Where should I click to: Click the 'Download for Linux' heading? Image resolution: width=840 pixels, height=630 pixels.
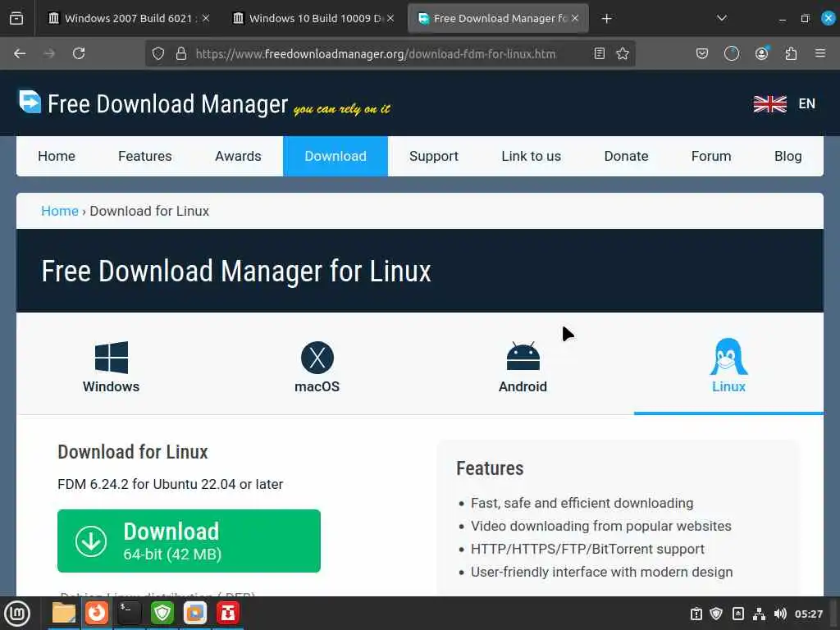pos(132,452)
